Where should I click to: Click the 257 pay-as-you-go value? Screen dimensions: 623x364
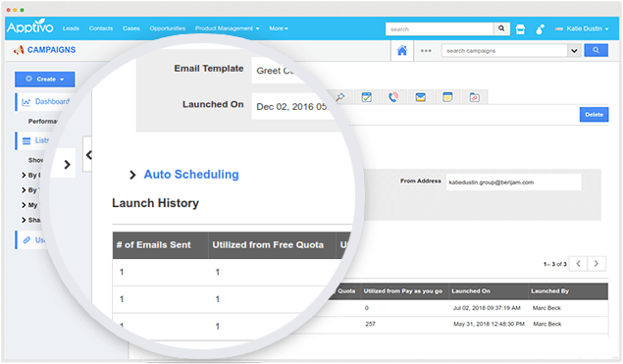point(370,324)
